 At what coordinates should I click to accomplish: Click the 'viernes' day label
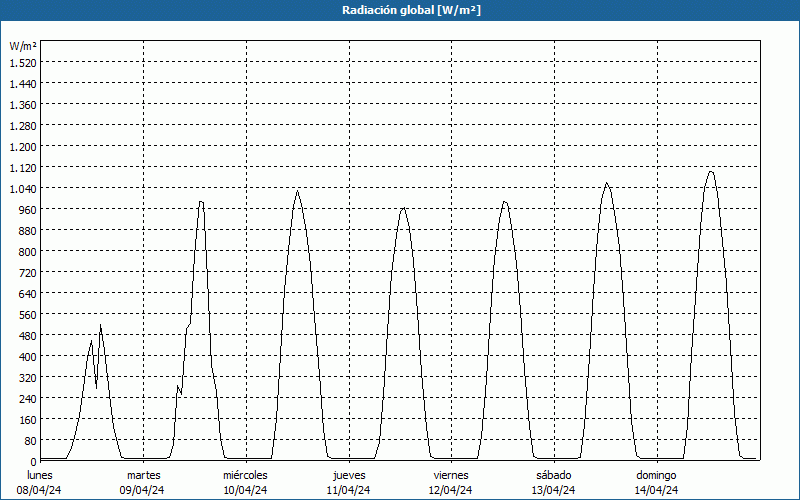click(x=451, y=475)
